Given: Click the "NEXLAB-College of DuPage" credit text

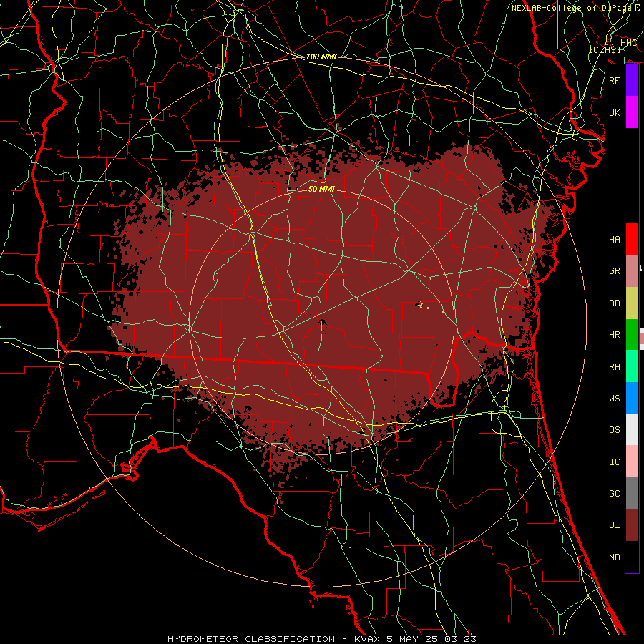Looking at the screenshot, I should click(571, 8).
